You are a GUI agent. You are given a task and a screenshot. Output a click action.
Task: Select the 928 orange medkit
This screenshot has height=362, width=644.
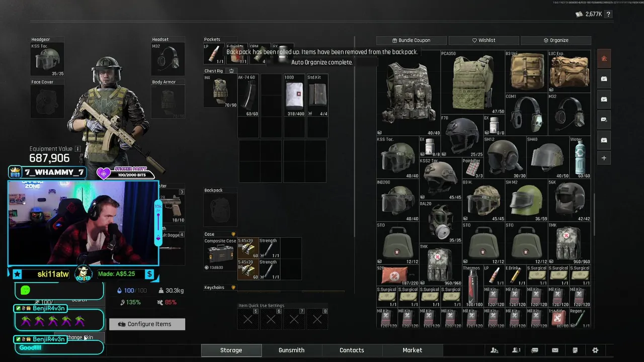pyautogui.click(x=397, y=276)
